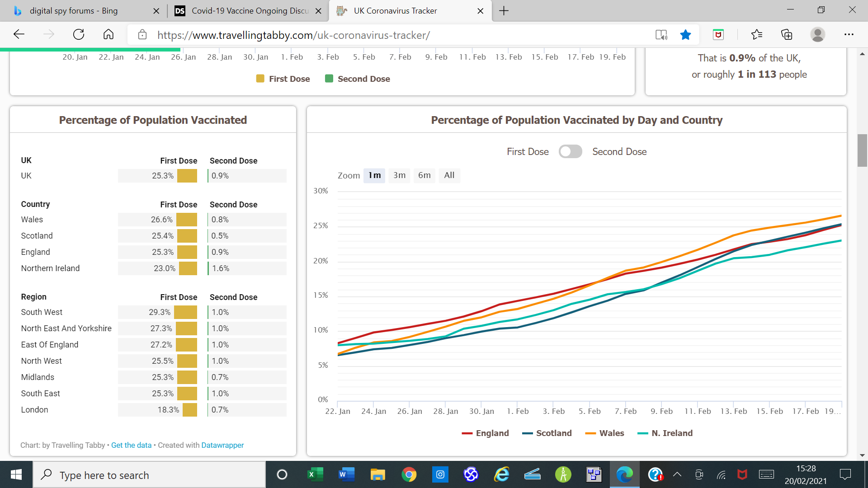Select the 3m zoom range
This screenshot has height=488, width=868.
pyautogui.click(x=399, y=175)
